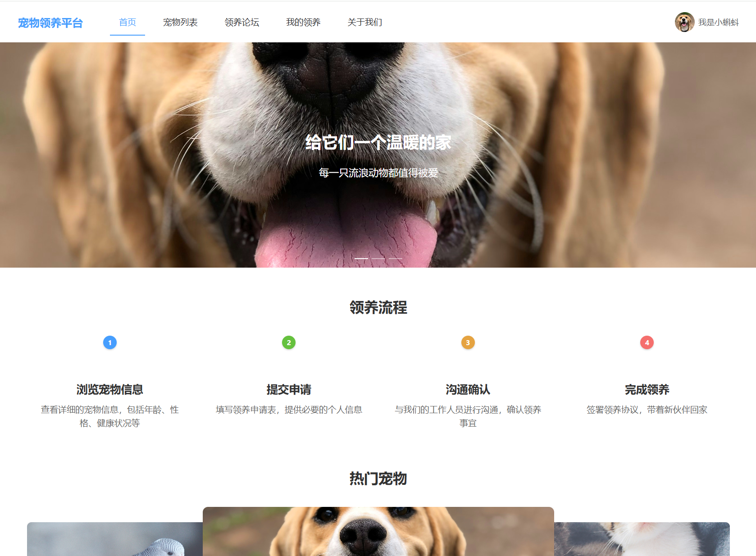The height and width of the screenshot is (556, 756).
Task: Click the description starting 查看详细的宠物信息
Action: coord(110,416)
